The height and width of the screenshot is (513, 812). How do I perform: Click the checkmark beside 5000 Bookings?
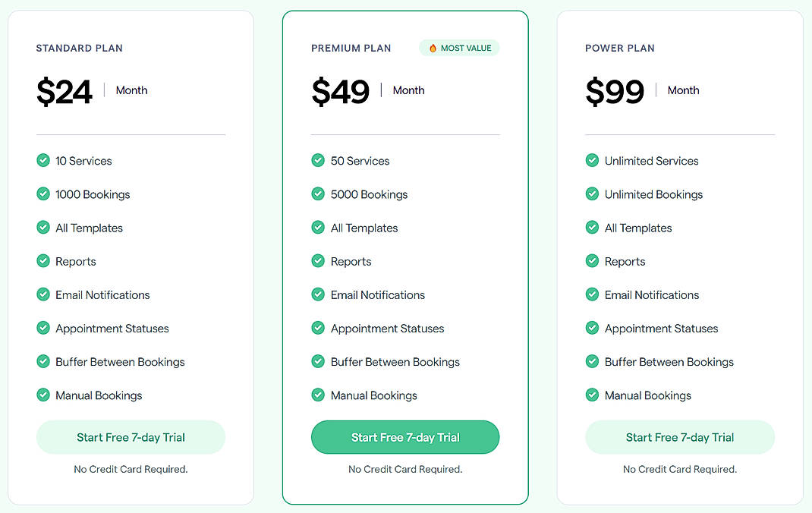tap(318, 194)
